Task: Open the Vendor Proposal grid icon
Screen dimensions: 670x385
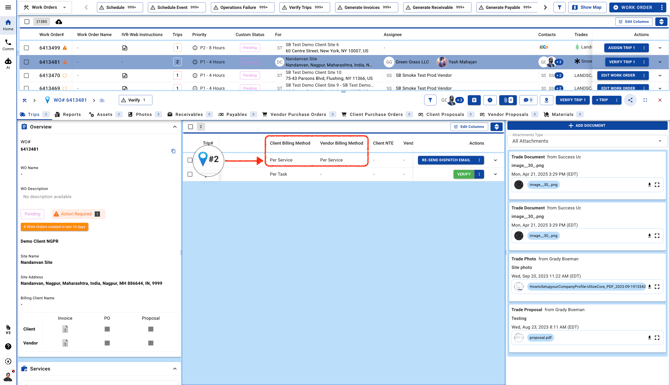Action: [x=151, y=343]
